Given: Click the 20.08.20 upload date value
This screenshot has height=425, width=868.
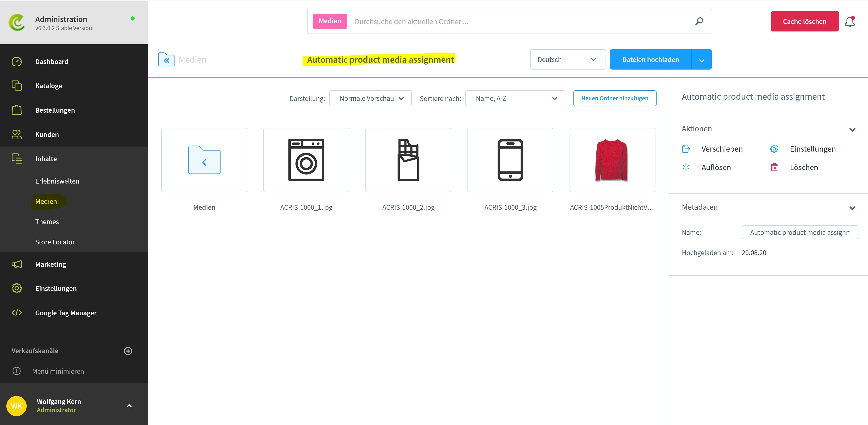Looking at the screenshot, I should [x=754, y=253].
